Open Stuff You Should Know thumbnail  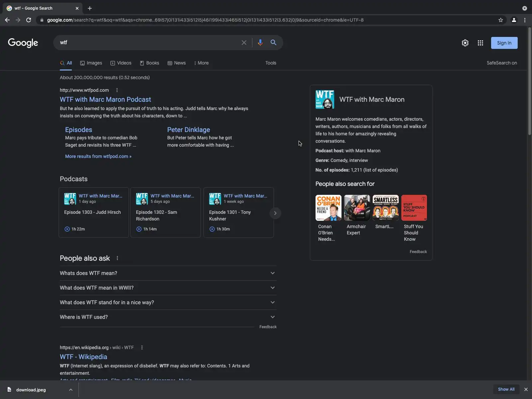point(414,208)
